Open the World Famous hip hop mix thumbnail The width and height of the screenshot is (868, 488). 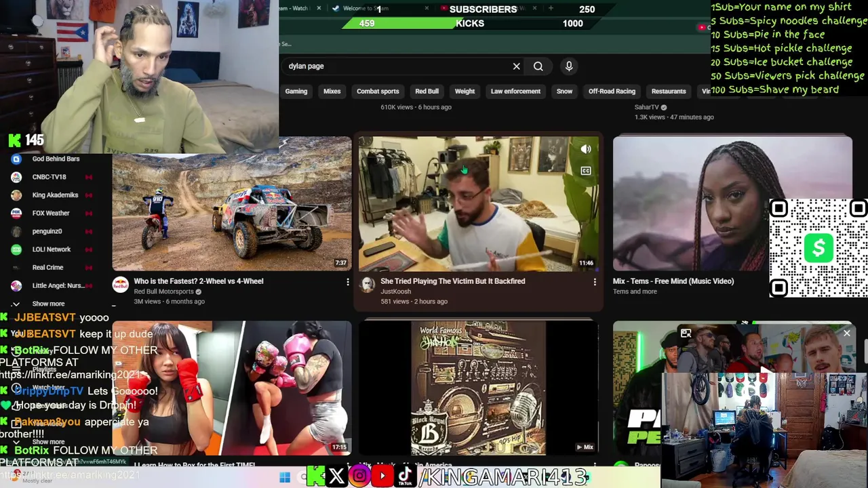478,388
